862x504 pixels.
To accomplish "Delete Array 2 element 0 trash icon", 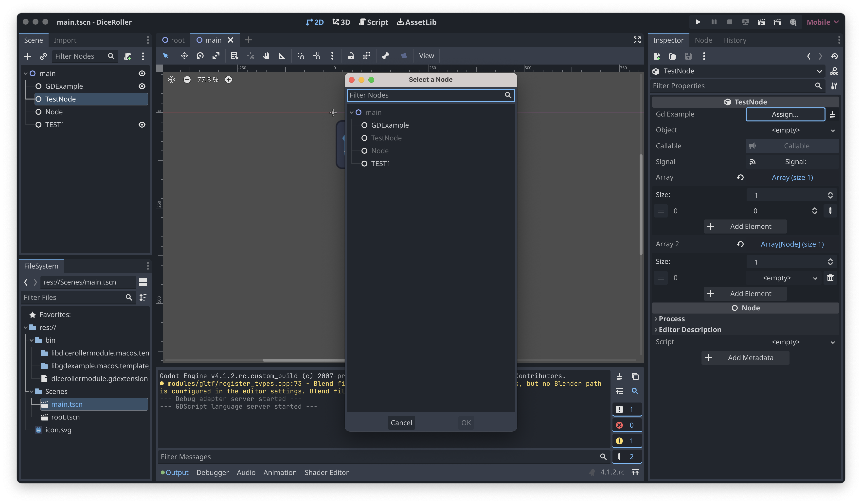I will click(x=830, y=278).
